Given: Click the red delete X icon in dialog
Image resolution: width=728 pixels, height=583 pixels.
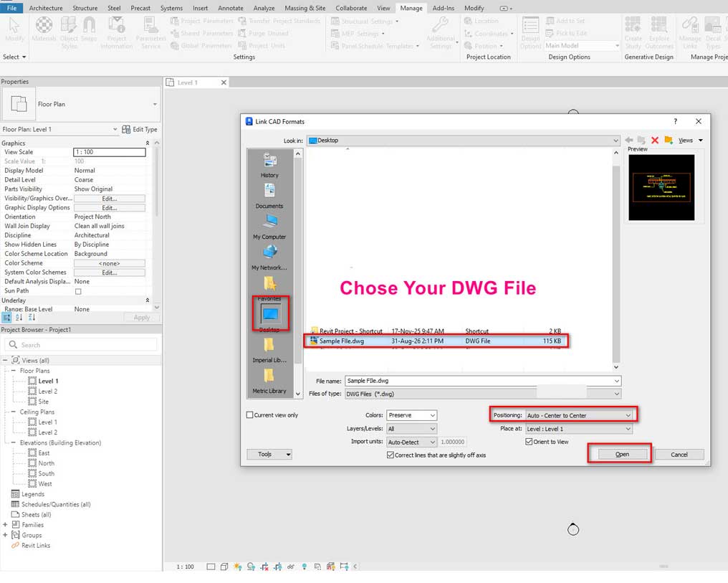Looking at the screenshot, I should [x=655, y=141].
